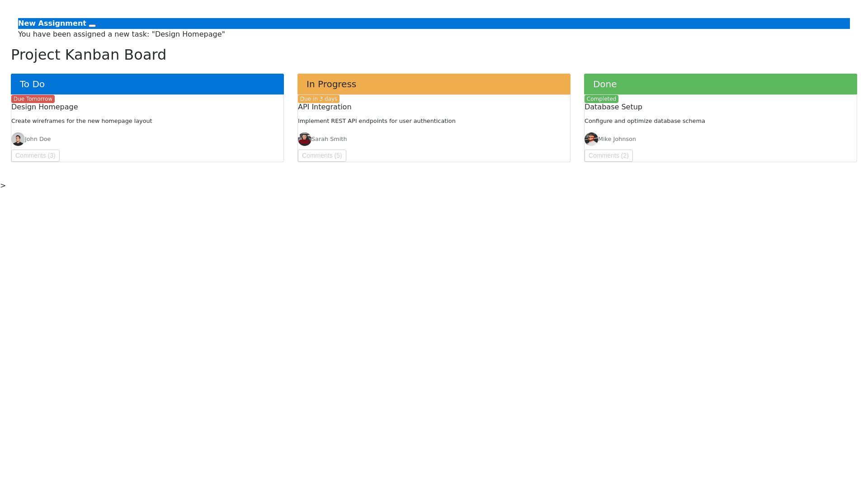
Task: Select the Done column header
Action: (x=721, y=84)
